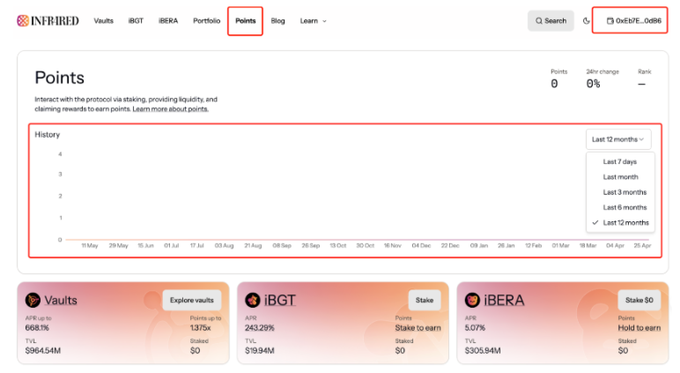Open Learn more about points link
Image resolution: width=680 pixels, height=373 pixels.
(x=170, y=109)
